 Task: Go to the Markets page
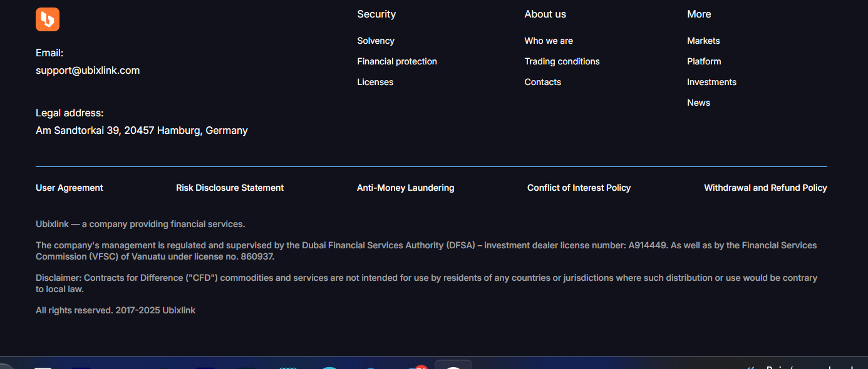(703, 41)
